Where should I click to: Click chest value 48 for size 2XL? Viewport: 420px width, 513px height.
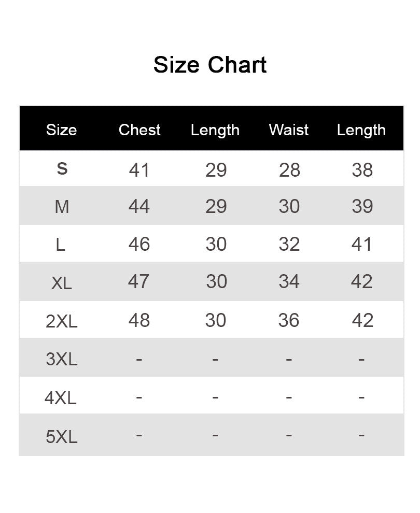click(139, 320)
